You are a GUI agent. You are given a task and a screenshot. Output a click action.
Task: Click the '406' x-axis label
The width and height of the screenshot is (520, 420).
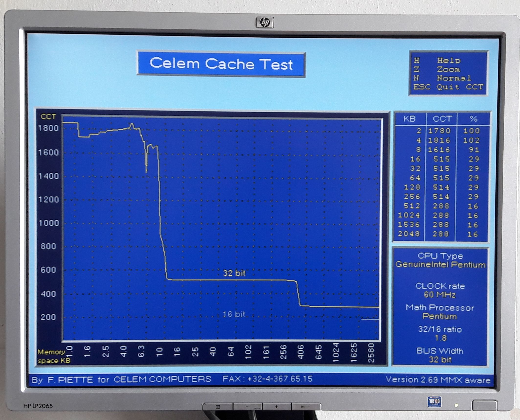[301, 352]
